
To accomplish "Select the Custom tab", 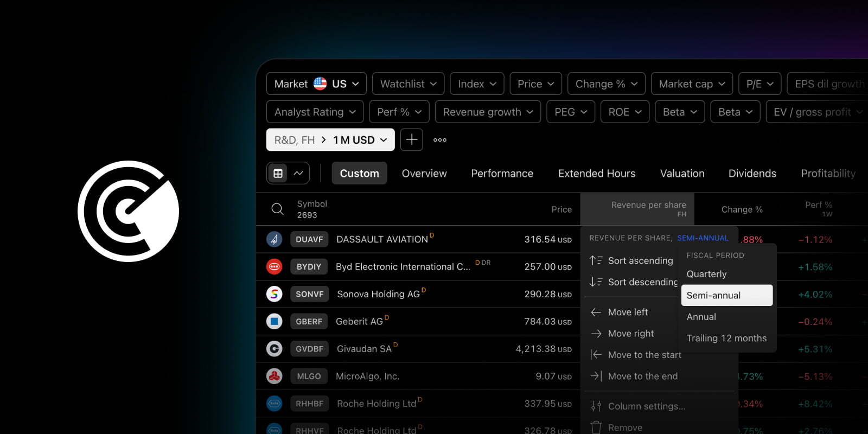I will pyautogui.click(x=359, y=174).
